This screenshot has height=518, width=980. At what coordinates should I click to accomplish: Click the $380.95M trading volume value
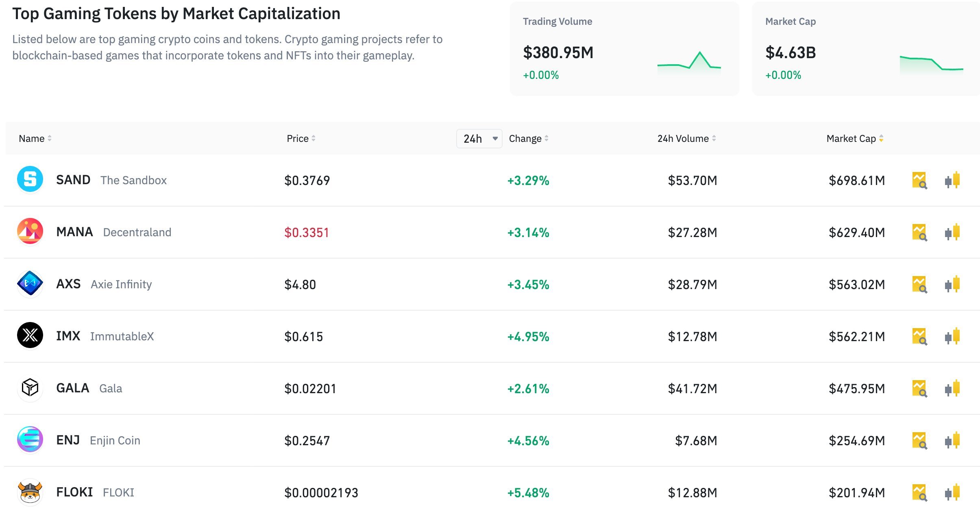(x=558, y=52)
